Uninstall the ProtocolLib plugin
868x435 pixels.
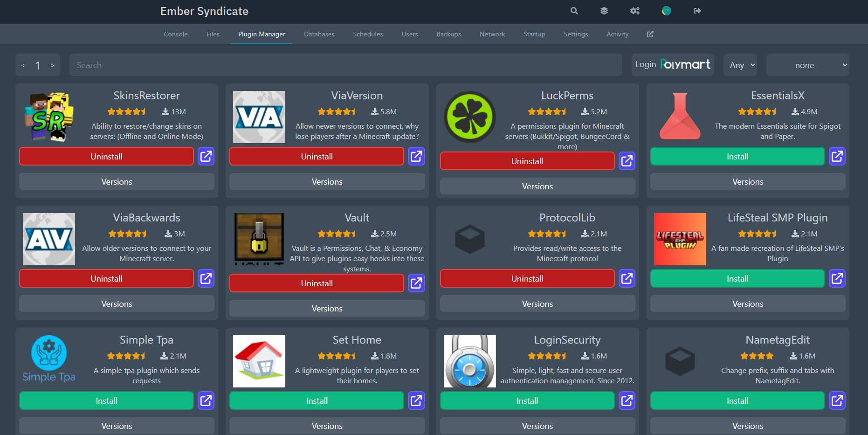pyautogui.click(x=527, y=278)
